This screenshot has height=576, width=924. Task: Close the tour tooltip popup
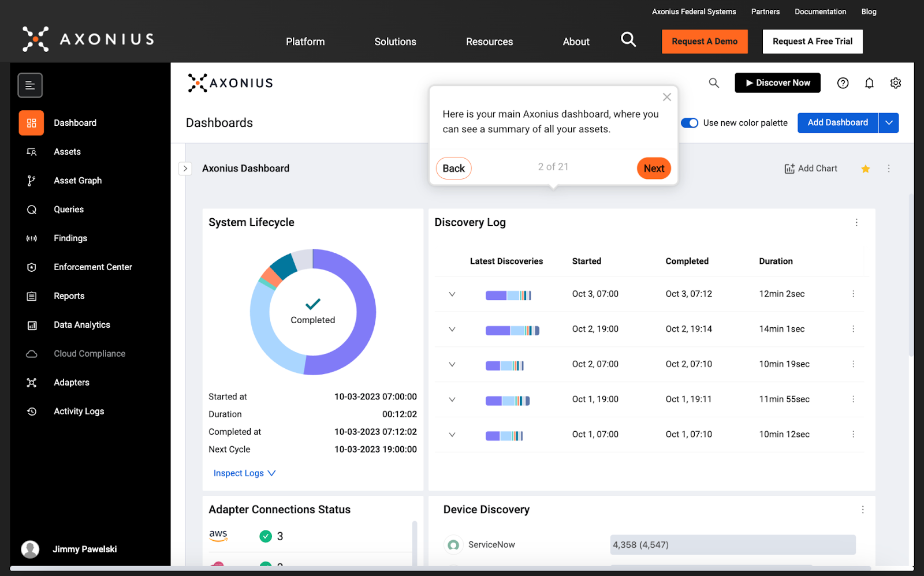667,97
